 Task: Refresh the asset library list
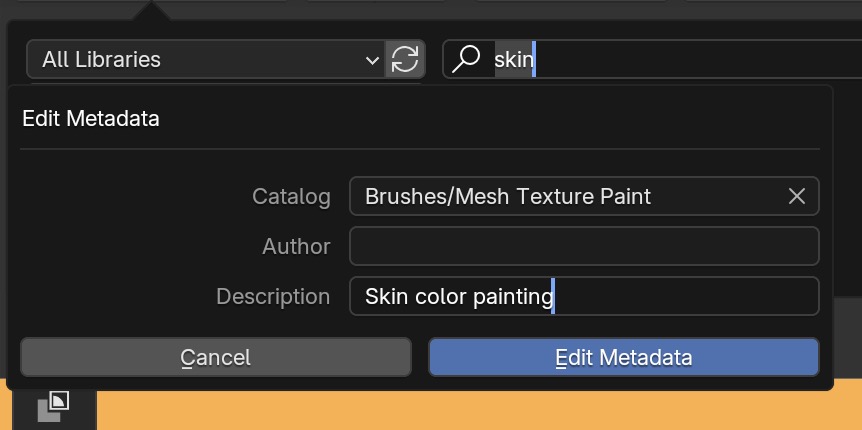[x=405, y=59]
